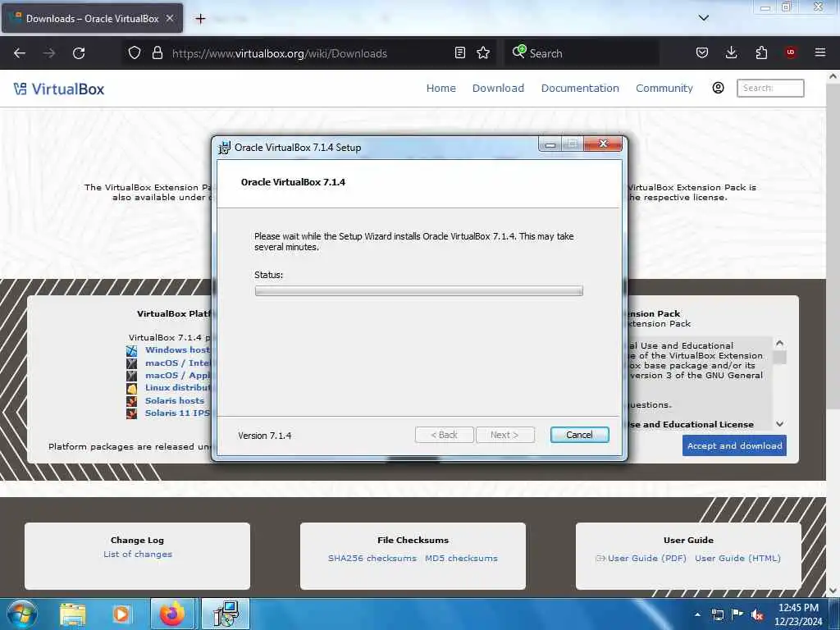Toggle reader view icon in address bar

459,53
